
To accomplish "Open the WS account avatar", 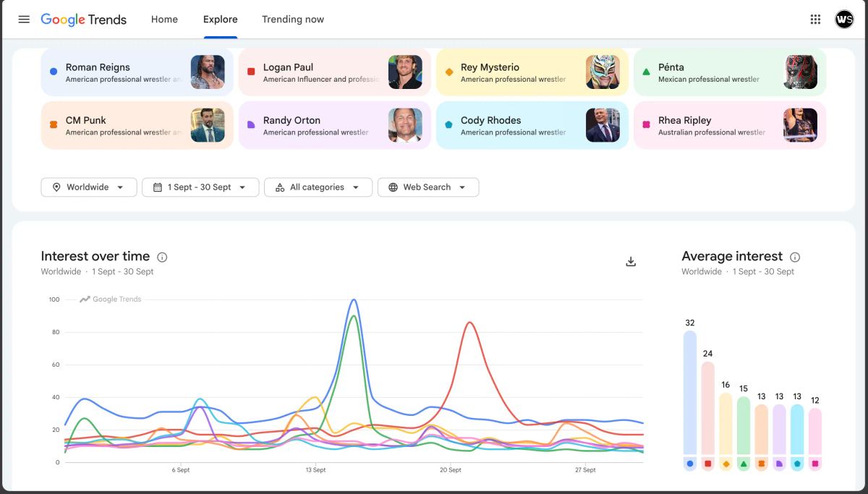I will coord(844,20).
